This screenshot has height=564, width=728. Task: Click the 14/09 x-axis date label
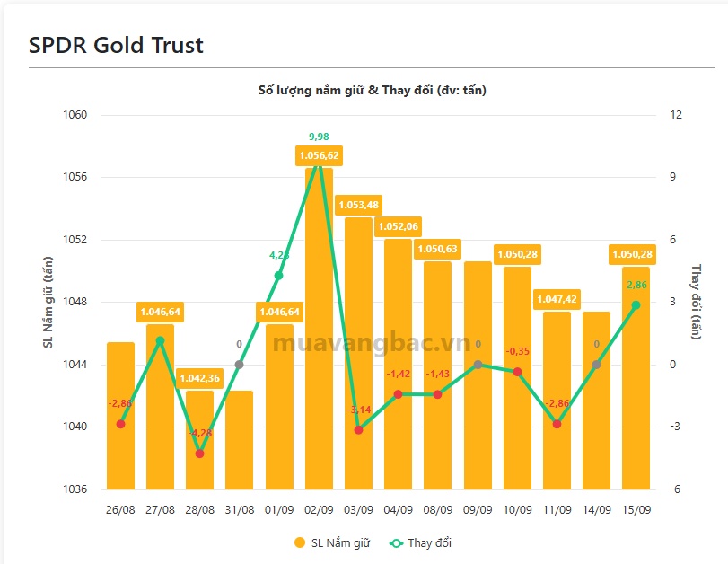click(597, 509)
